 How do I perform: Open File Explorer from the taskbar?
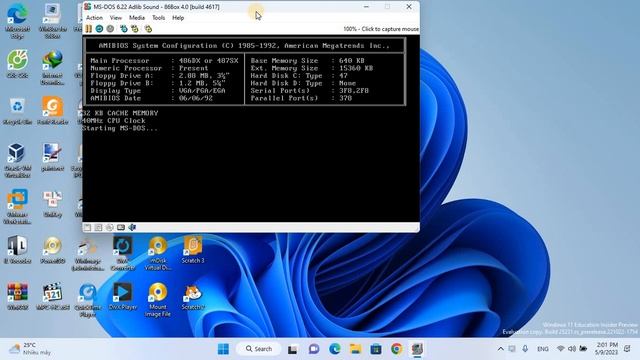(x=356, y=349)
